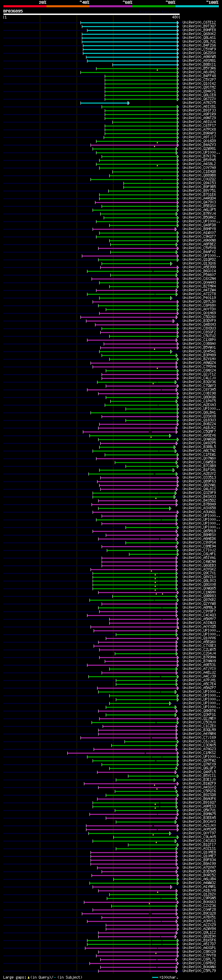Click label UniRef100_C5YAF9
This screenshot has height=980, width=222.
click(x=199, y=49)
